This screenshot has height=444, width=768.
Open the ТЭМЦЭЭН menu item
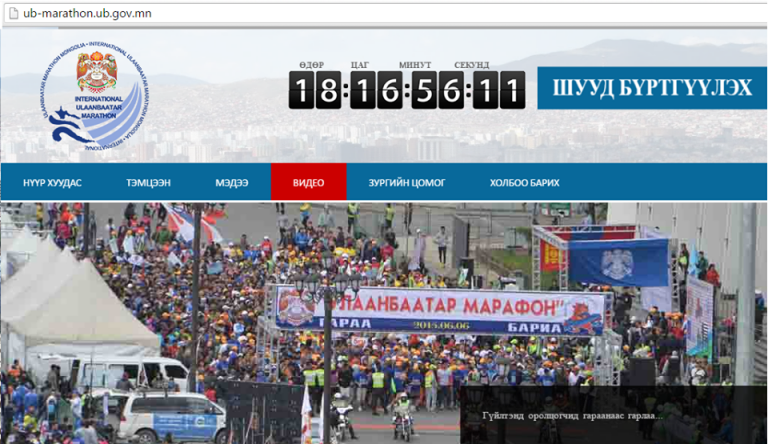click(x=148, y=182)
